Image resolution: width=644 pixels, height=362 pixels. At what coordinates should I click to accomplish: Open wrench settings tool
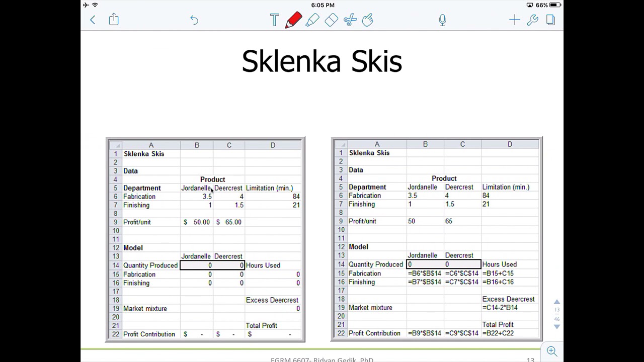coord(532,20)
